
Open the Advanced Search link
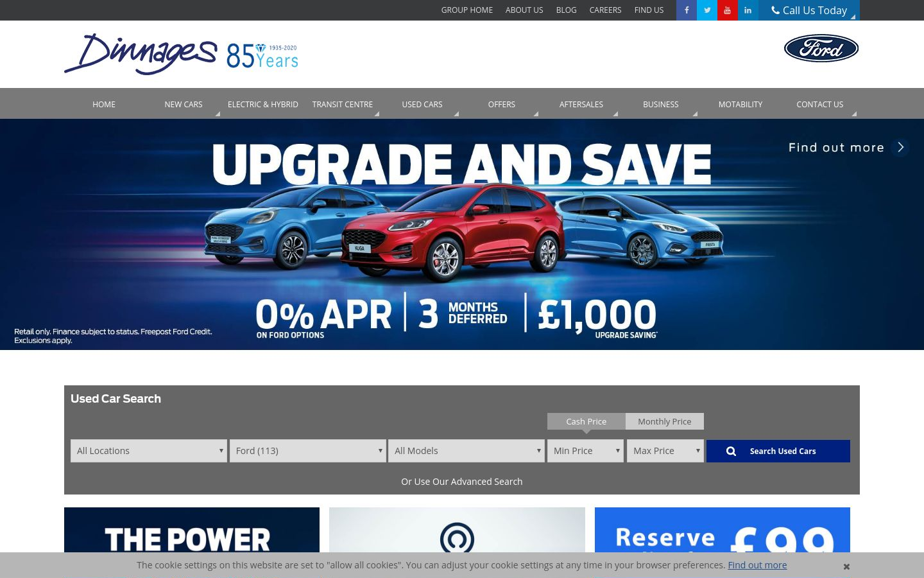coord(462,482)
